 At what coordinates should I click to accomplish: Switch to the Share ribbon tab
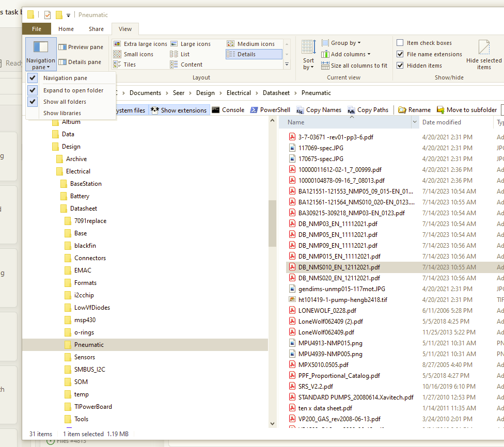(96, 29)
